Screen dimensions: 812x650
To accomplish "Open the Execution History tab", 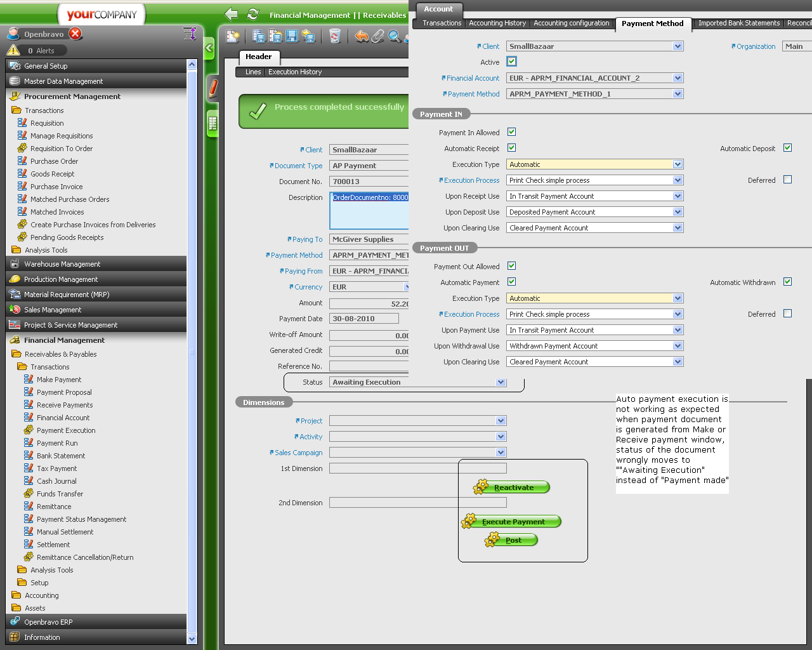I will point(294,72).
